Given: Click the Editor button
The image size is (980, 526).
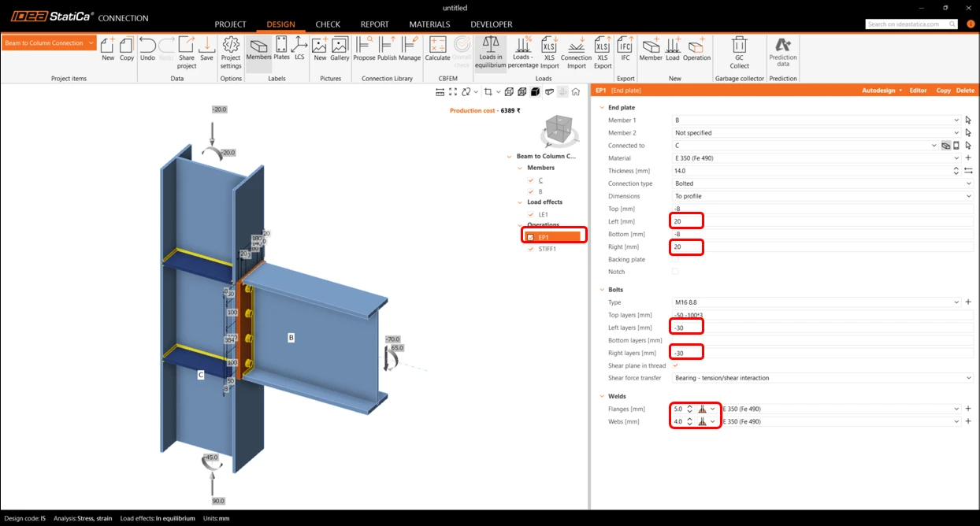Looking at the screenshot, I should coord(918,91).
